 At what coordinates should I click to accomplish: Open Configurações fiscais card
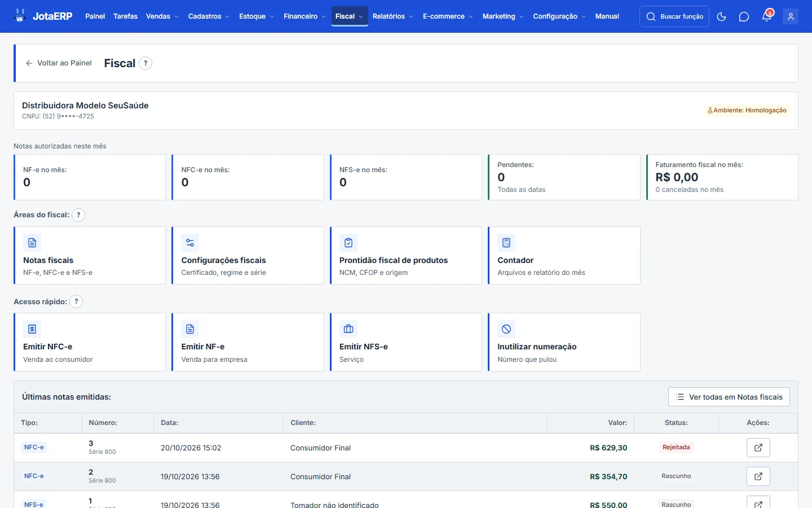tap(248, 256)
